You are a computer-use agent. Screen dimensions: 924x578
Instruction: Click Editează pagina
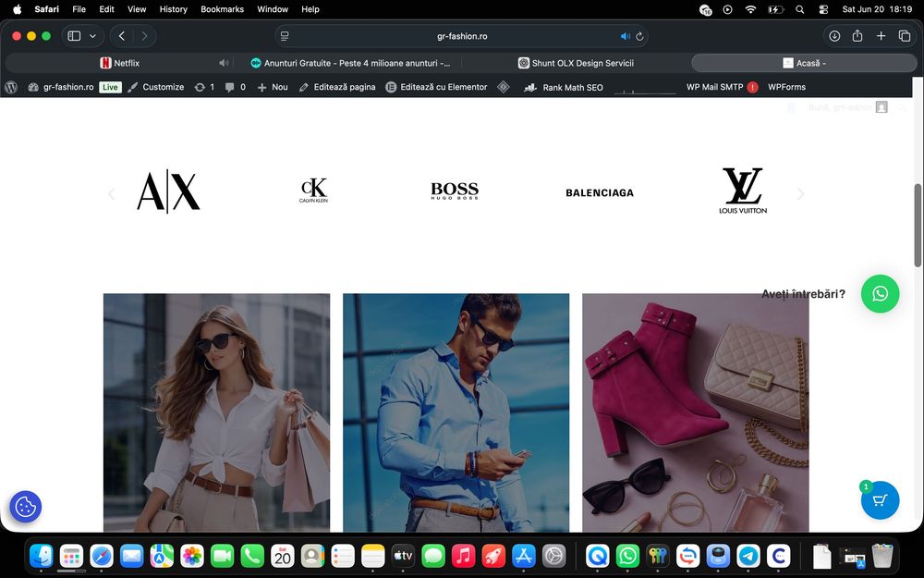coord(337,87)
